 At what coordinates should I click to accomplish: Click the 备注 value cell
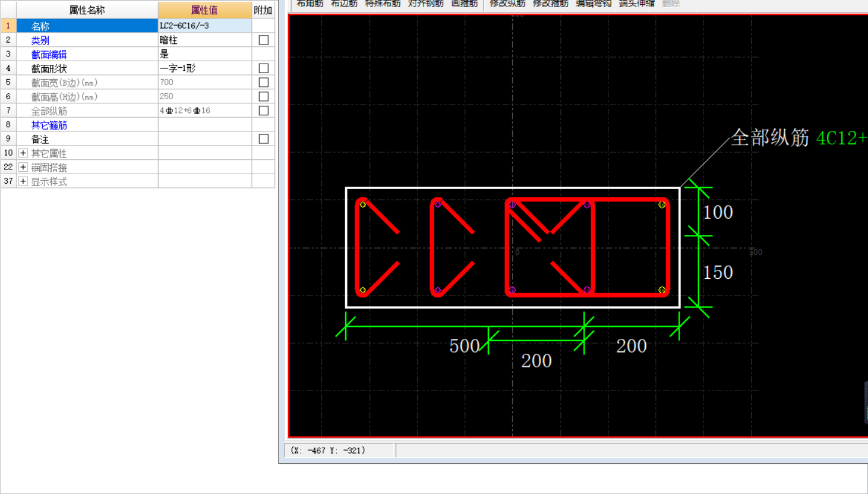(205, 139)
